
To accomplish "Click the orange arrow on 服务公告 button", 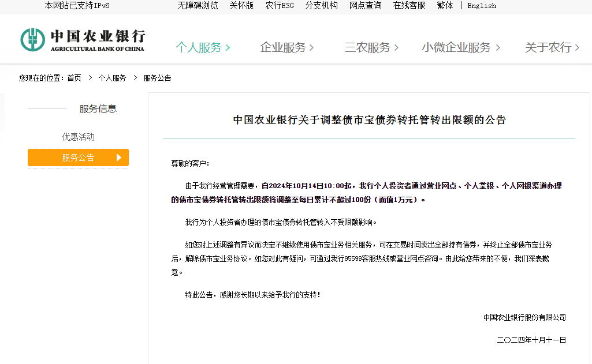I will (x=120, y=157).
